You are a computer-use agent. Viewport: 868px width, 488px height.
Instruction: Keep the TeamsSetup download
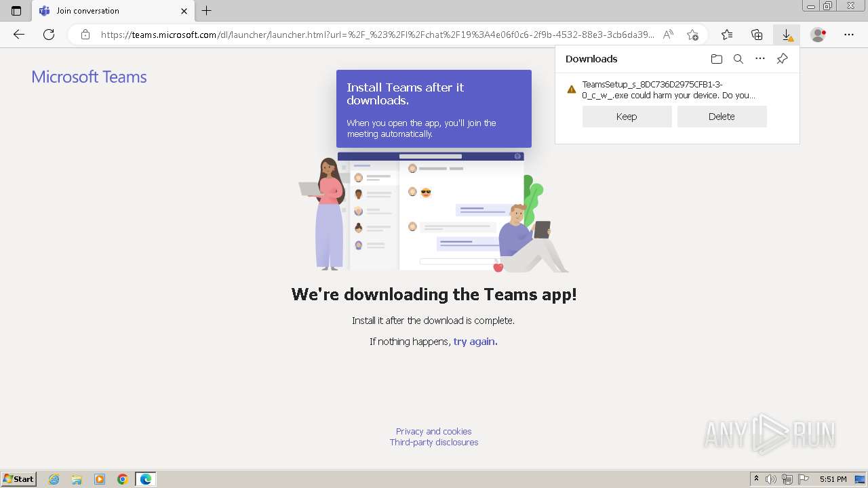627,117
